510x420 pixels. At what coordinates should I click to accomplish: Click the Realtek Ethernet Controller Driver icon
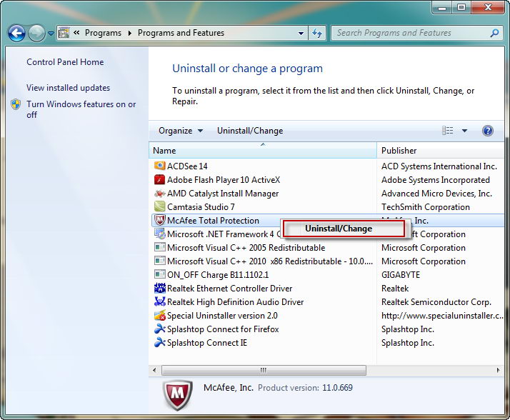coord(160,289)
